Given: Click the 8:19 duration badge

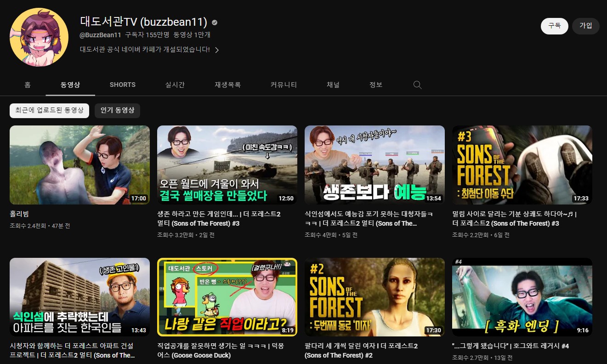Looking at the screenshot, I should tap(287, 330).
